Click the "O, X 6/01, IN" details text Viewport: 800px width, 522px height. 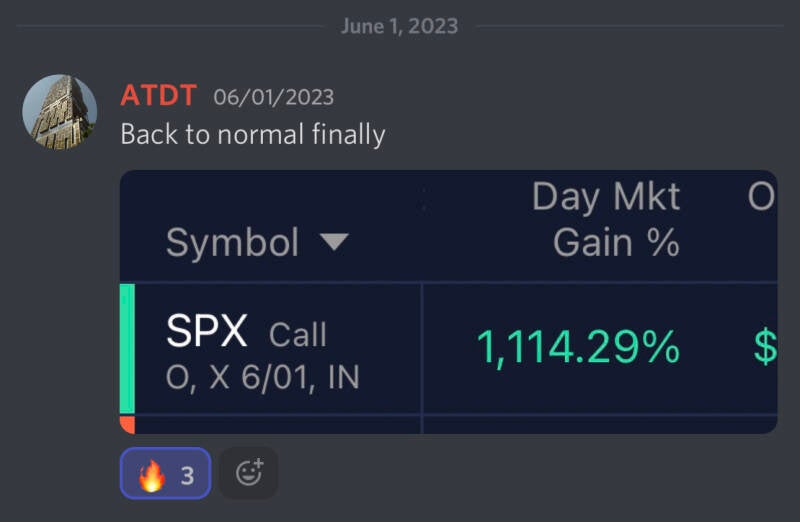pyautogui.click(x=262, y=378)
